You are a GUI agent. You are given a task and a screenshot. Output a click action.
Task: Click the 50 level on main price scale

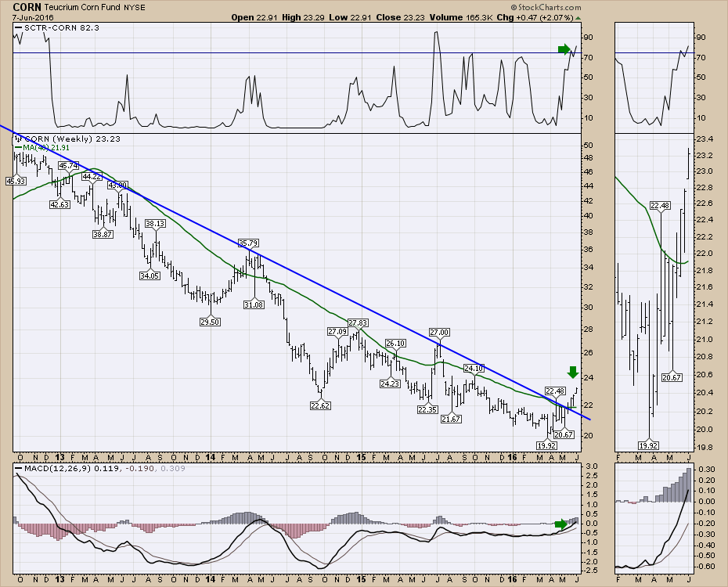point(588,146)
